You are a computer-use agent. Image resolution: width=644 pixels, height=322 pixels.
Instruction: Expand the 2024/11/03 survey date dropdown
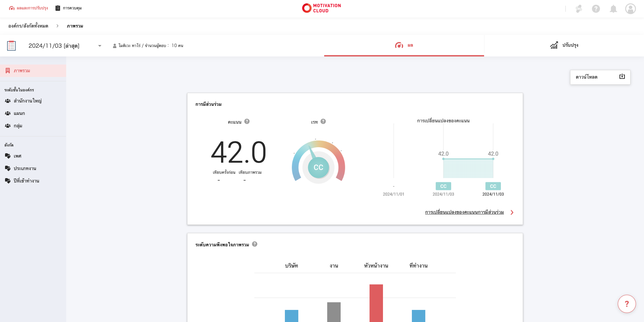coord(99,46)
